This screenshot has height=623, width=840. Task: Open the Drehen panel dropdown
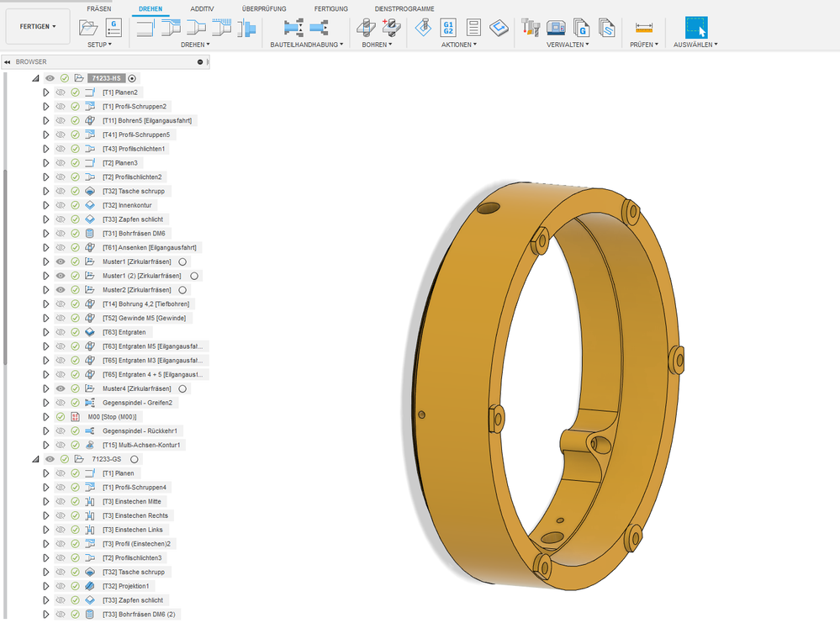tap(195, 45)
